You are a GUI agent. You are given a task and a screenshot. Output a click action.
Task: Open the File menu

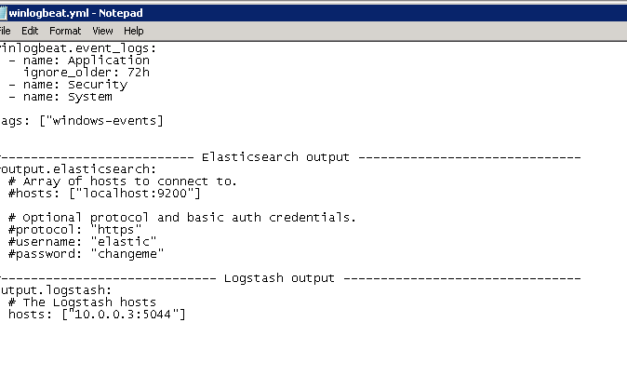[x=5, y=31]
